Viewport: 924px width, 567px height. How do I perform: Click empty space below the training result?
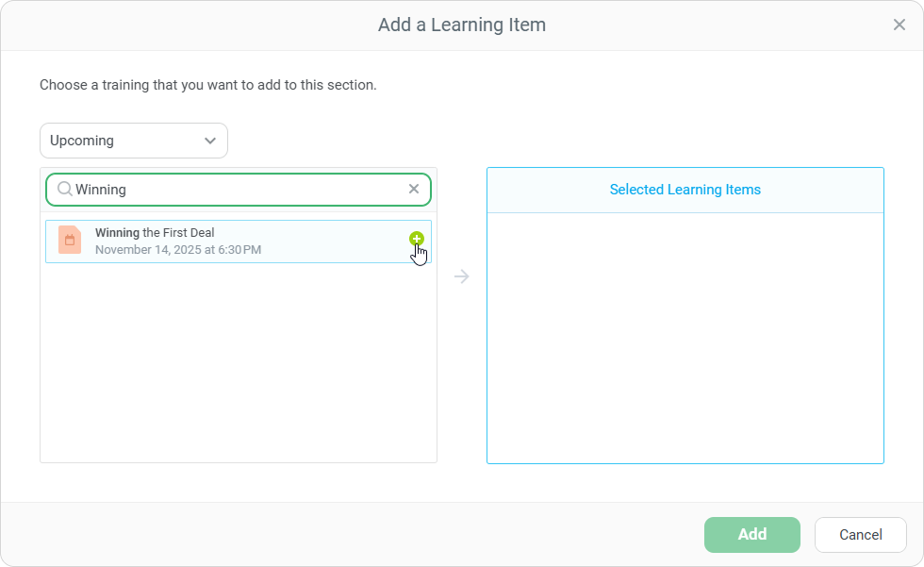pos(238,368)
